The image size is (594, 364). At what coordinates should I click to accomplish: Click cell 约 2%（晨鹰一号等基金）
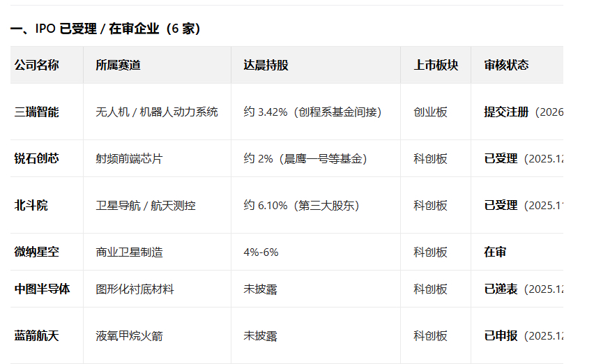click(305, 158)
